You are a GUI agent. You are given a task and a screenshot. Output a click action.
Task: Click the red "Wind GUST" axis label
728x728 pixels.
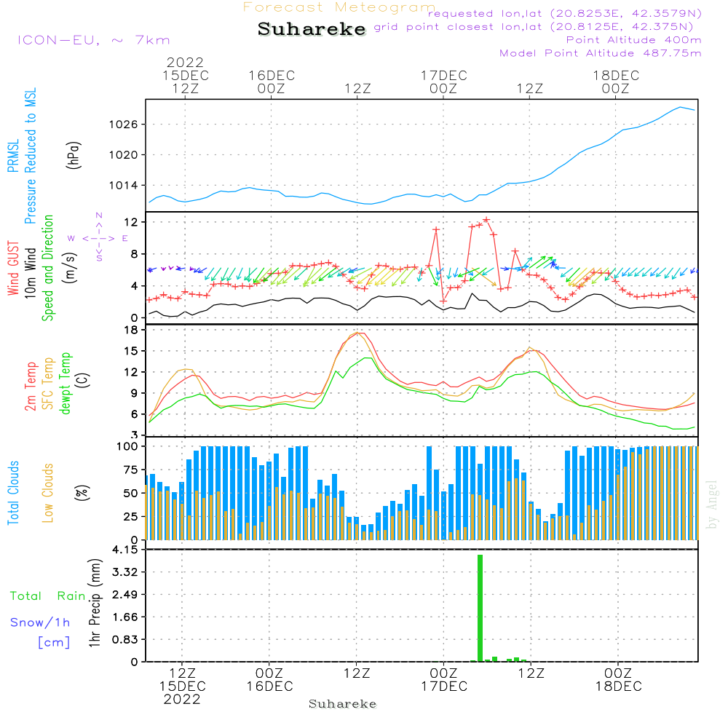(13, 269)
